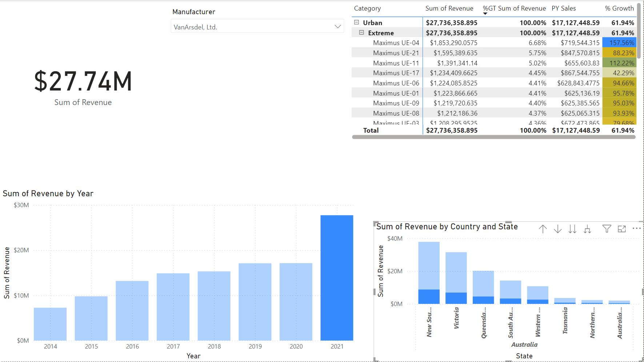This screenshot has width=644, height=362.
Task: Click the Queensland state bar
Action: pos(483,287)
